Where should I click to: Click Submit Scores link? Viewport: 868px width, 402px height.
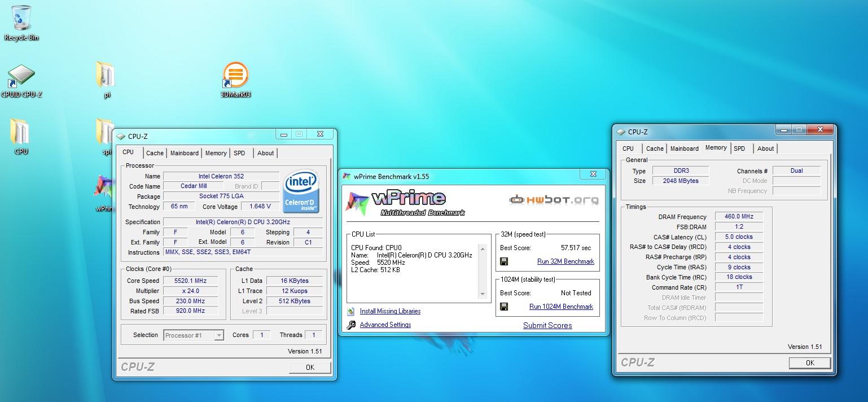pos(547,325)
